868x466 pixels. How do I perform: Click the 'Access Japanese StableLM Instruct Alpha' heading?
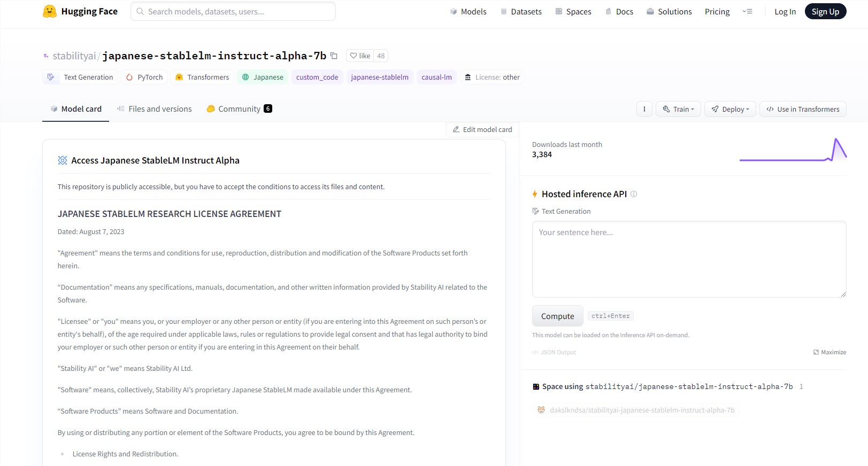click(155, 160)
